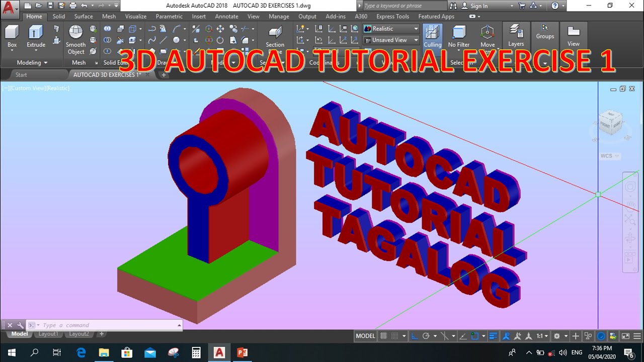Image resolution: width=644 pixels, height=362 pixels.
Task: Open the View panel button
Action: pos(574,36)
